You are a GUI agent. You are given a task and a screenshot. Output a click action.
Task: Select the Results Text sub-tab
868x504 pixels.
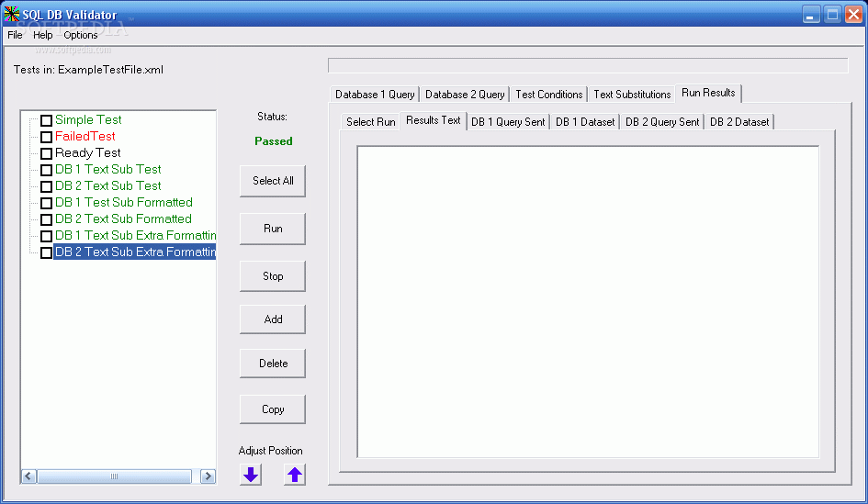tap(433, 120)
